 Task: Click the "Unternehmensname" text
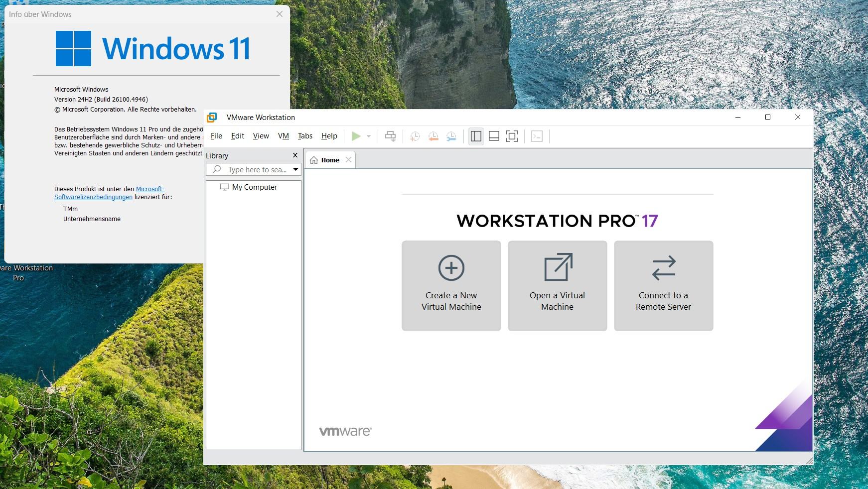tap(92, 219)
